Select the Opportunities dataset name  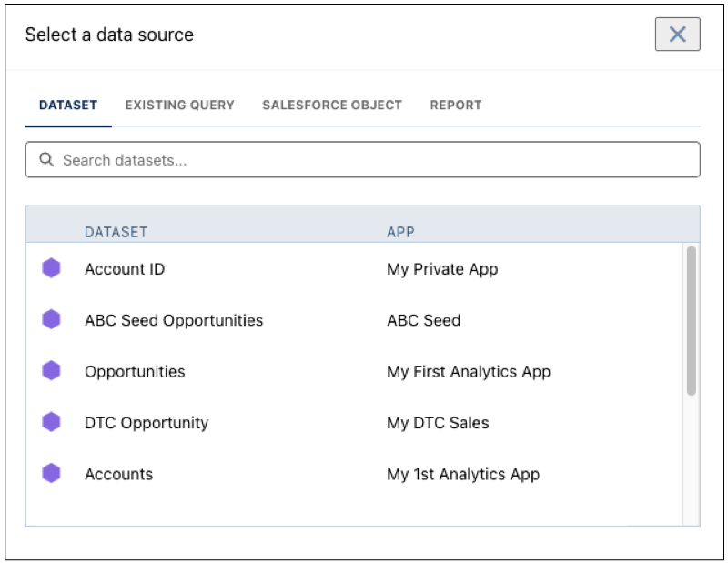(x=135, y=372)
